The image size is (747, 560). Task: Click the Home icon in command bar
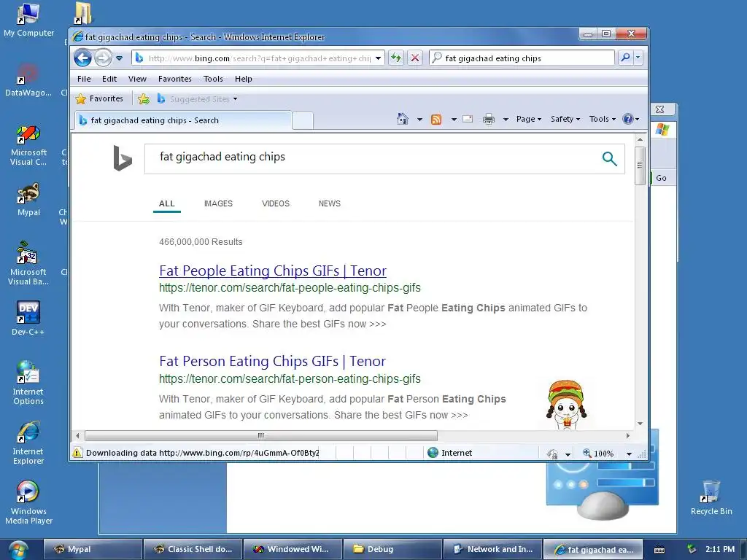(403, 119)
